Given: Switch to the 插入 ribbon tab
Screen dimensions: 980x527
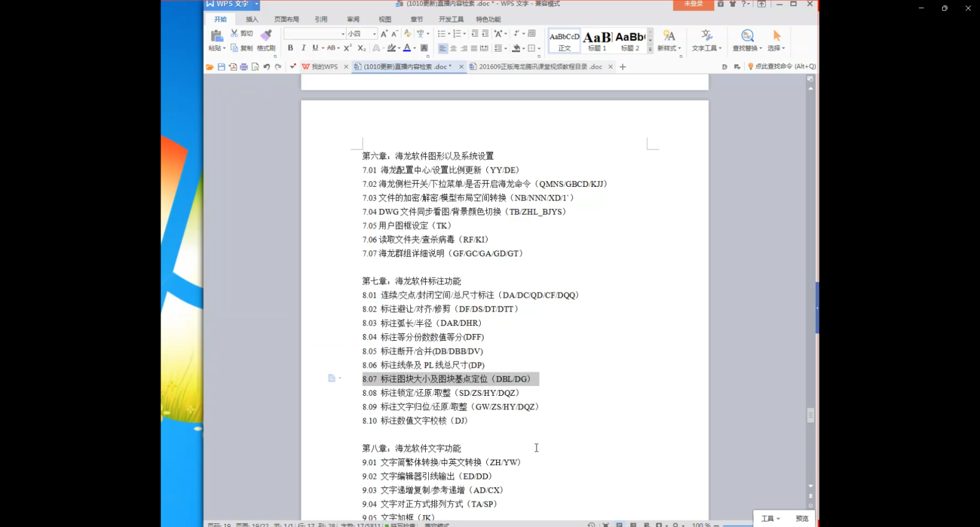Looking at the screenshot, I should [x=252, y=20].
